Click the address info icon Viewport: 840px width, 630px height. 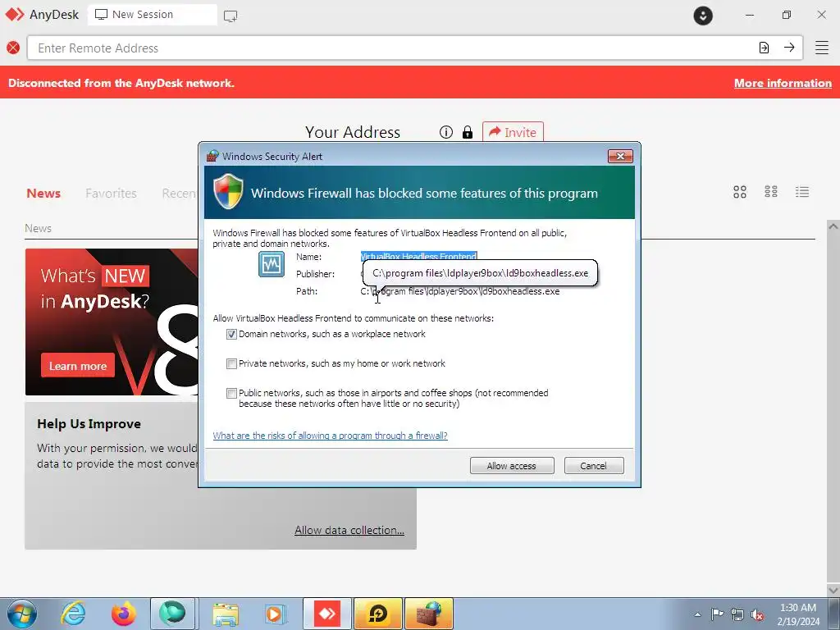pyautogui.click(x=445, y=132)
